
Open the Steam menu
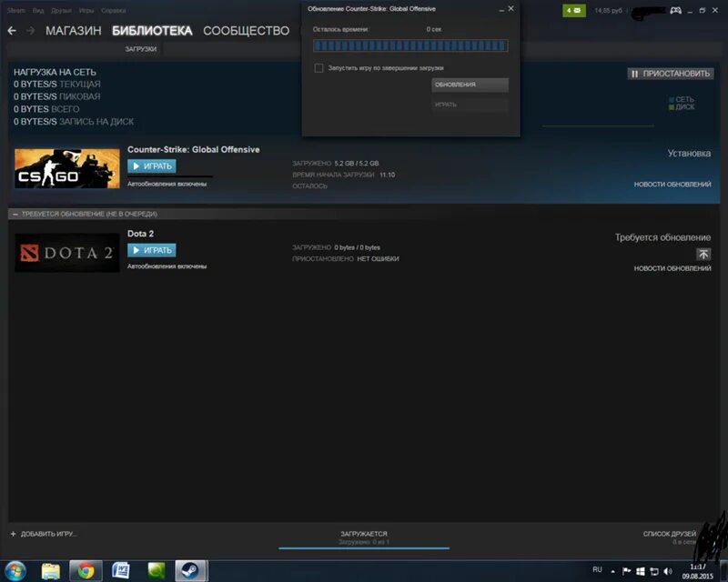pos(16,10)
